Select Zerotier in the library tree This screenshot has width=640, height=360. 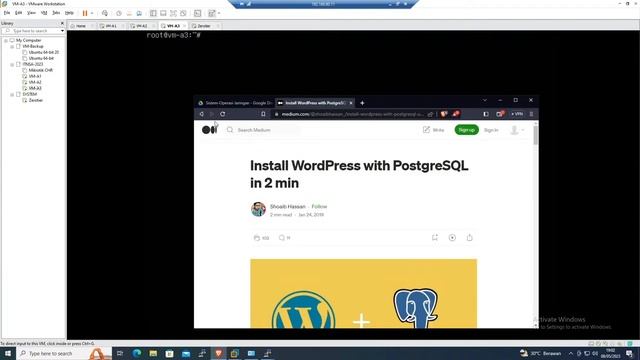click(x=36, y=100)
